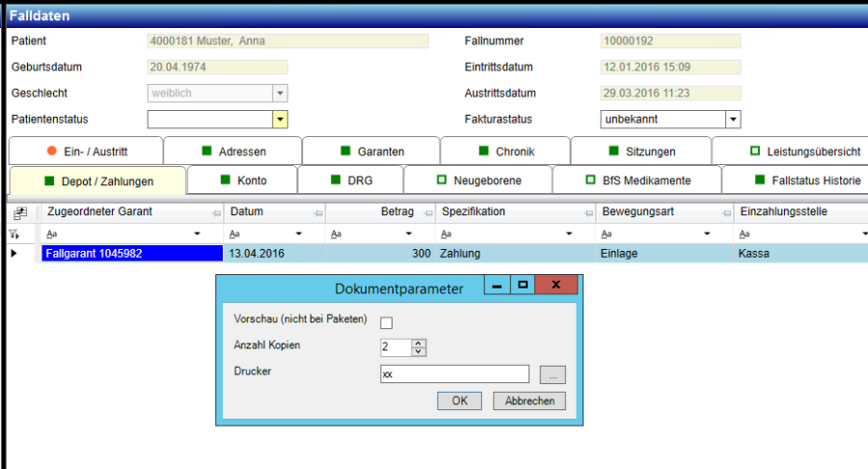Pin the Datum column
This screenshot has width=868, height=469.
(317, 213)
